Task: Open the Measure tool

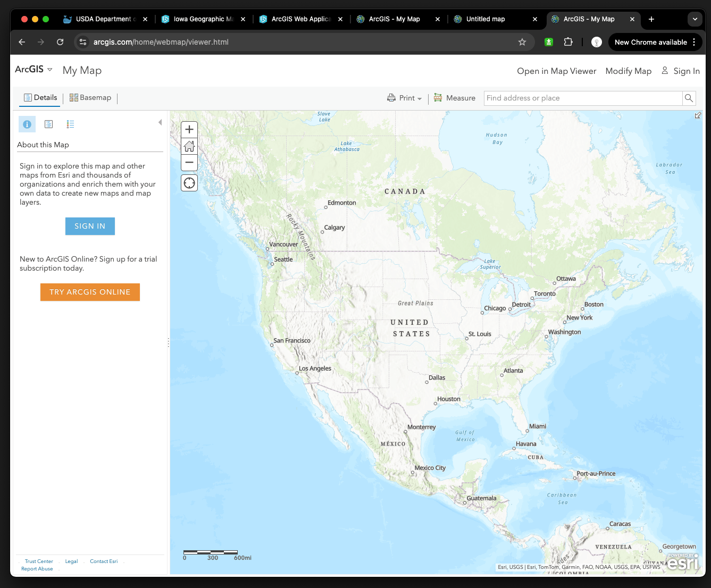Action: 455,98
